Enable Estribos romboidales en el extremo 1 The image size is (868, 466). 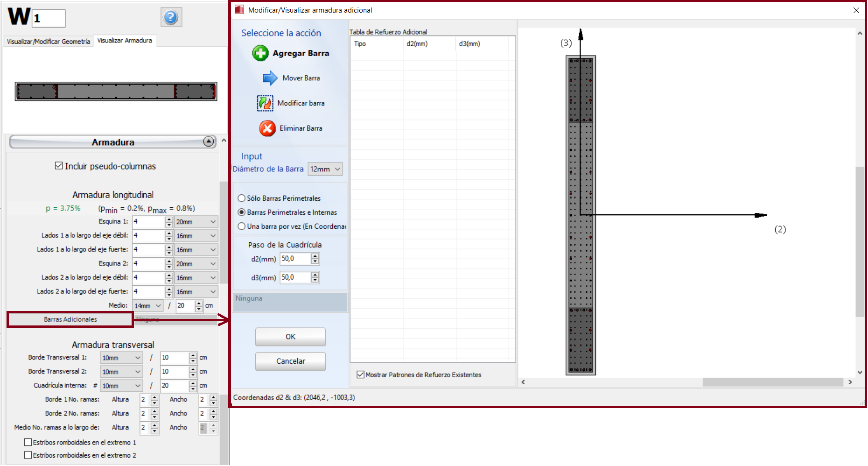point(28,442)
